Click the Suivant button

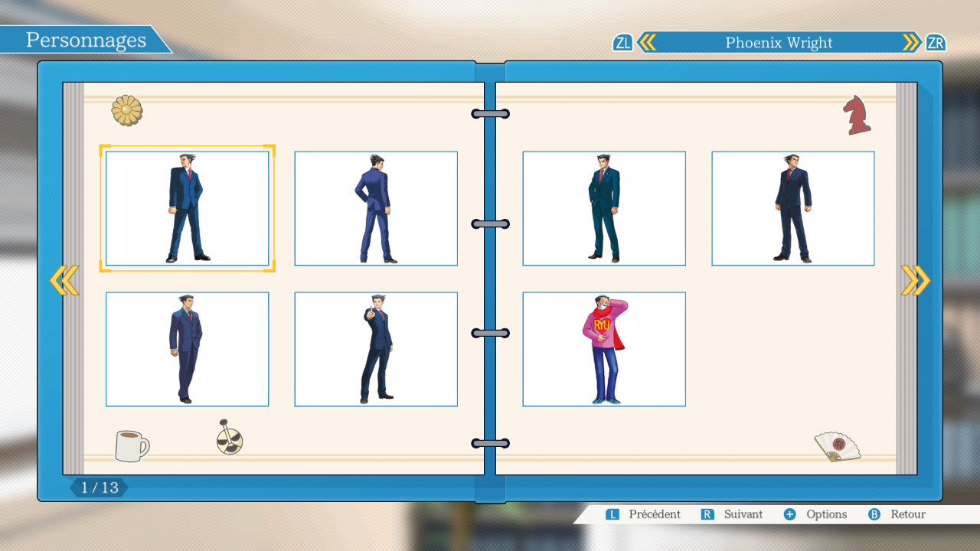coord(733,514)
